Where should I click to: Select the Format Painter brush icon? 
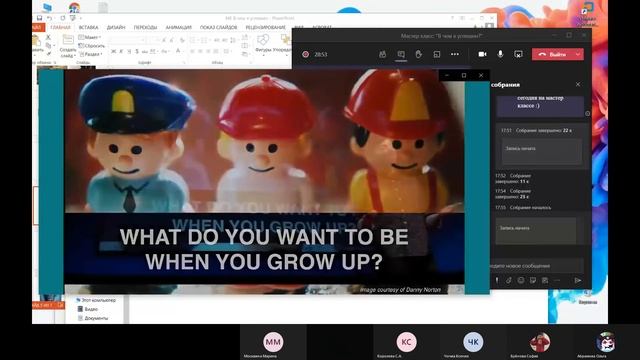tap(49, 53)
